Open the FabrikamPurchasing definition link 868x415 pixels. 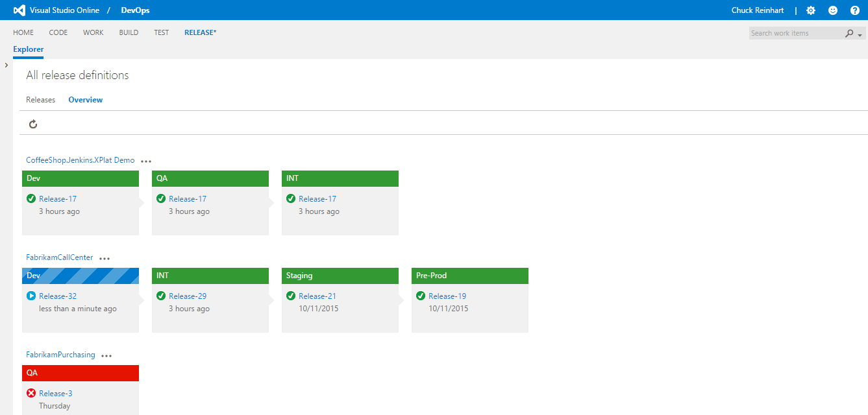tap(60, 355)
